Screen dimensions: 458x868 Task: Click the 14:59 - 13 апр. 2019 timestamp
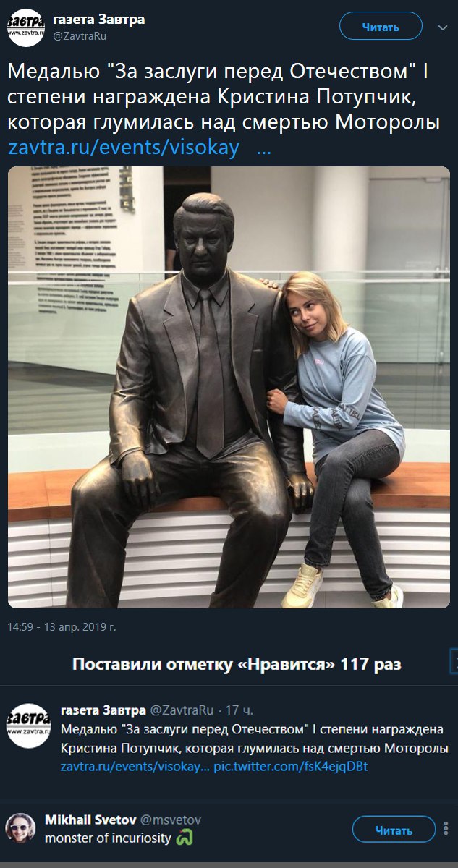[x=62, y=626]
